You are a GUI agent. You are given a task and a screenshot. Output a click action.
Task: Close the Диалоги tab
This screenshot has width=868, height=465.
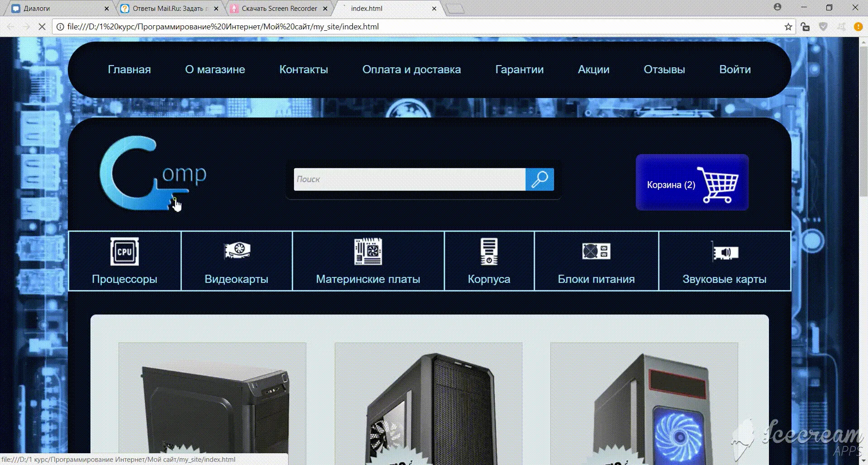[107, 9]
